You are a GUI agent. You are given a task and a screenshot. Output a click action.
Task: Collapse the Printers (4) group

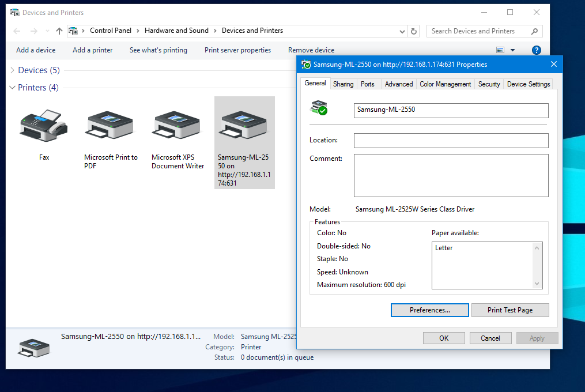coord(13,88)
